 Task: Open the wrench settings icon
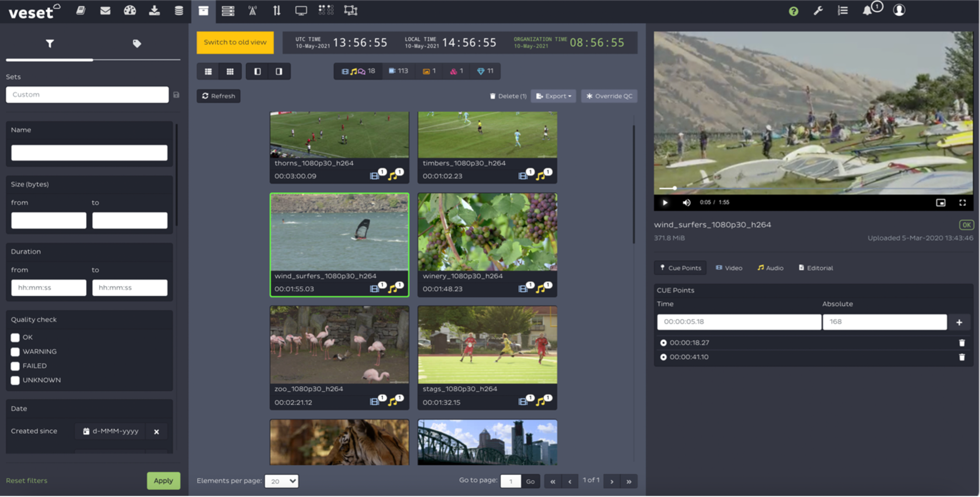[818, 11]
